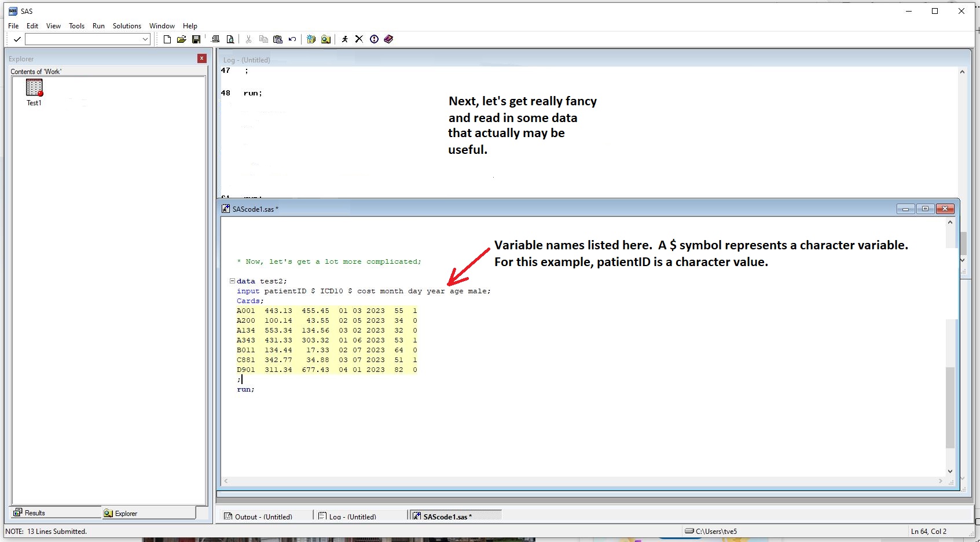Open the Run menu
Viewport: 980px width, 542px height.
(98, 26)
